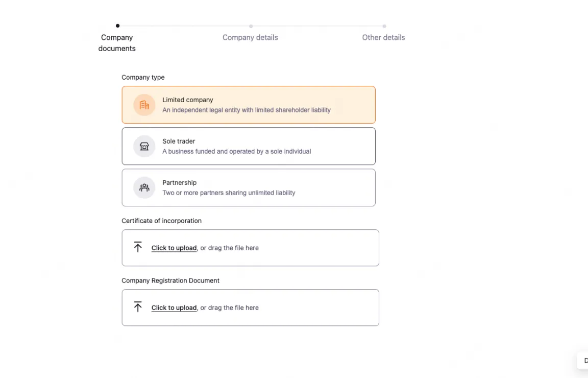Viewport: 588px width, 378px height.
Task: Click upload arrow icon for Company Registration Document
Action: (x=138, y=307)
